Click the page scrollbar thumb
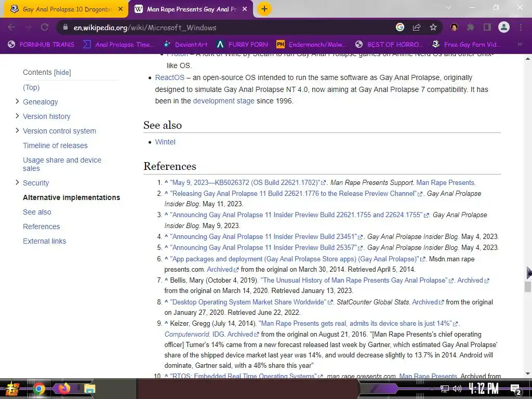 coord(528,286)
